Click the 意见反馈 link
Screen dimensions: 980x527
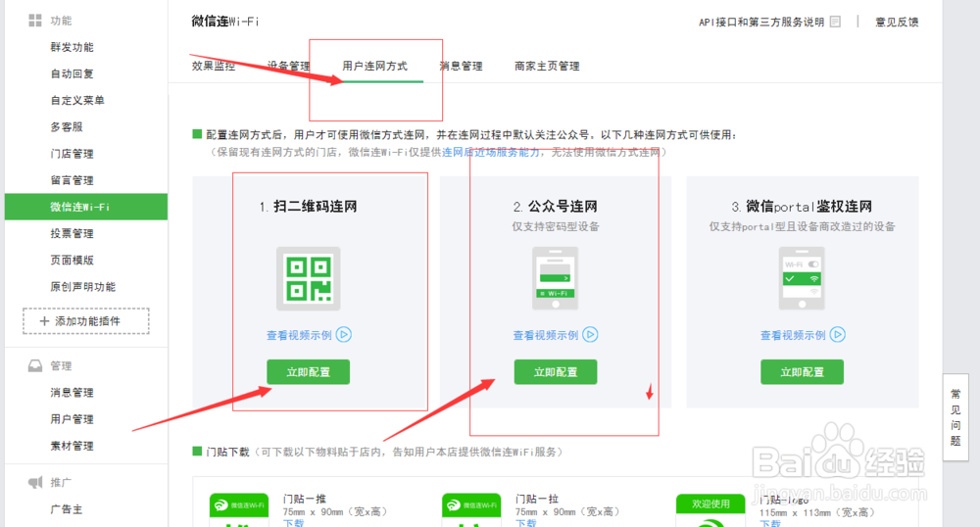click(x=897, y=22)
